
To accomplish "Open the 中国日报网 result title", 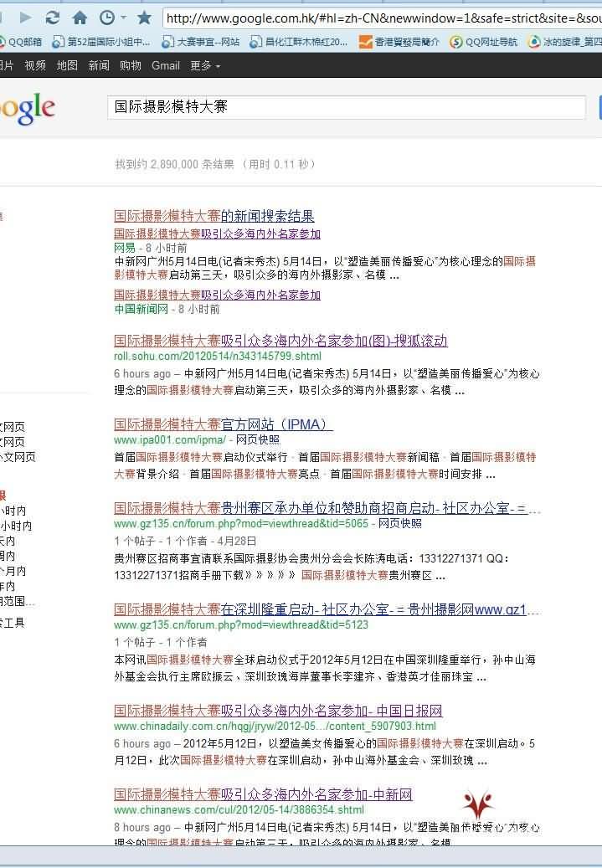I will point(278,711).
